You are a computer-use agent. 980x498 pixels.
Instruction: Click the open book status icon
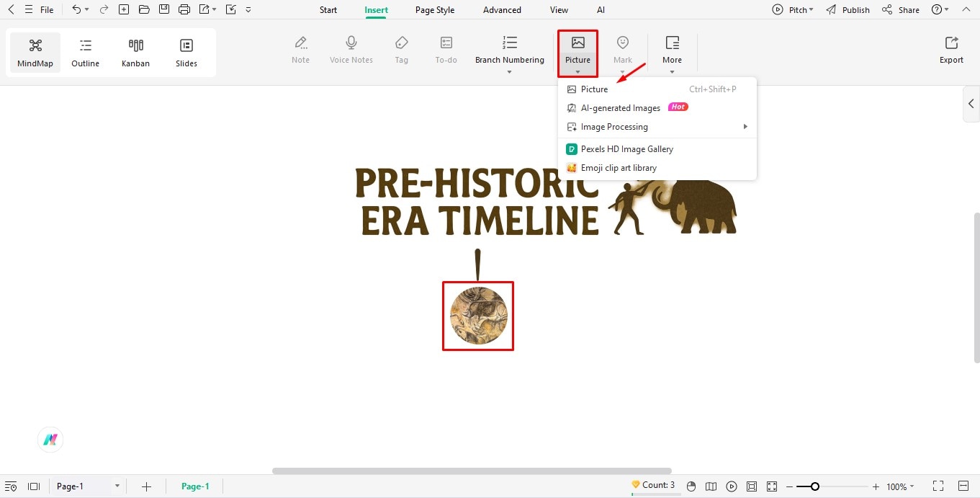(711, 486)
